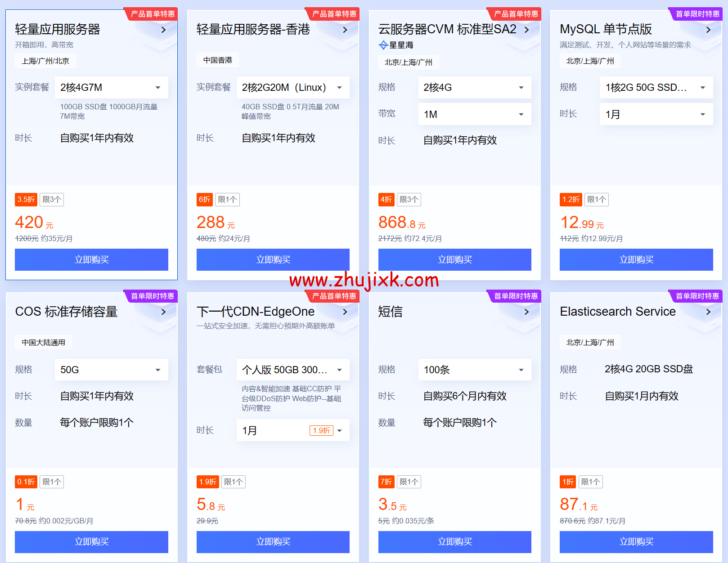Click 立即购买 on 轻量应用服务器 card
The image size is (728, 563).
point(91,259)
